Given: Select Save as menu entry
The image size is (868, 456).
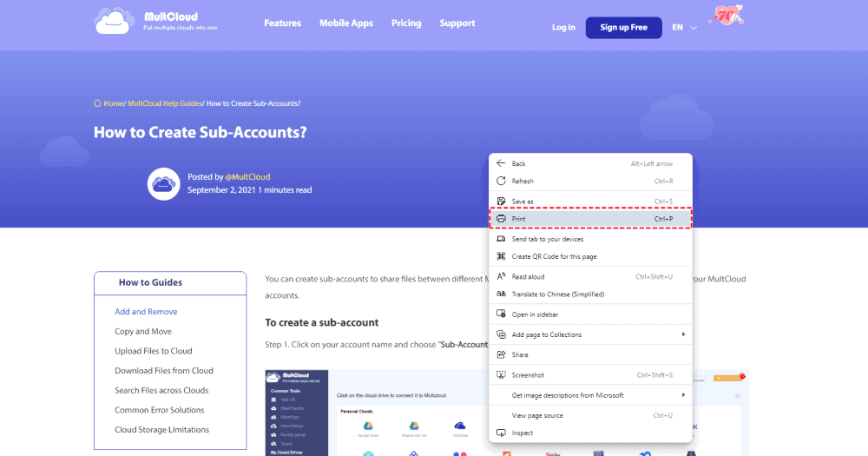Looking at the screenshot, I should (590, 202).
